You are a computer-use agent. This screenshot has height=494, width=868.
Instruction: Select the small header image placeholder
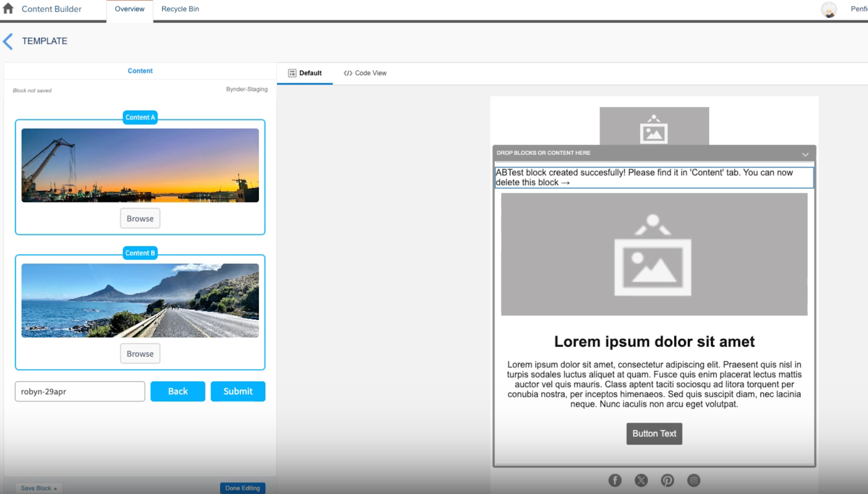coord(654,126)
